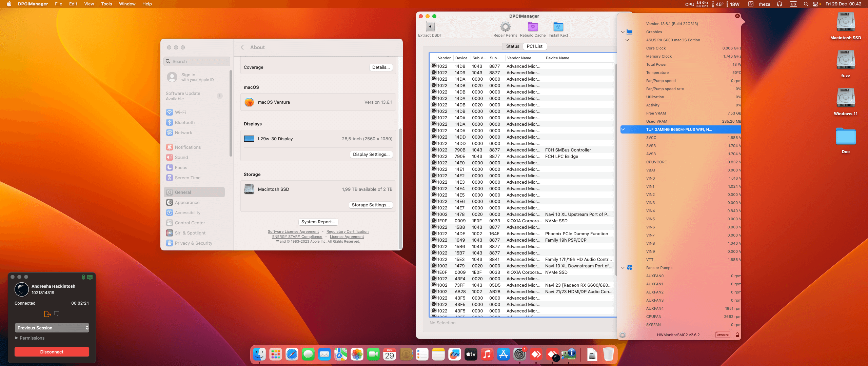Toggle the lock icon in HWMonitorSMC2 footer
868x366 pixels.
(x=737, y=335)
